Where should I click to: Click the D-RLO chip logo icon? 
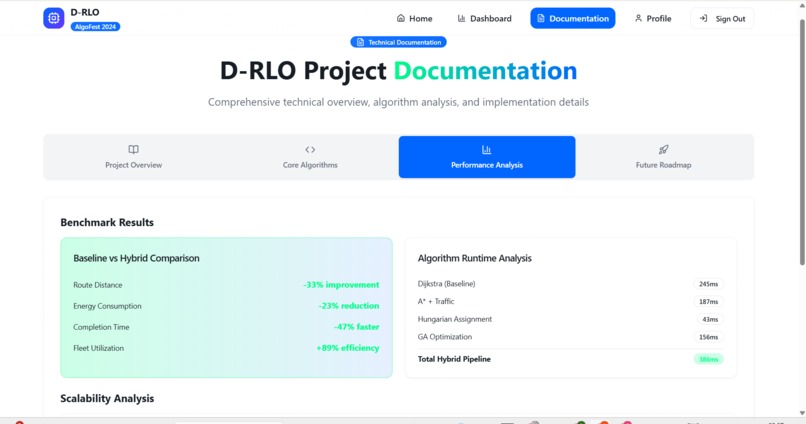(53, 18)
